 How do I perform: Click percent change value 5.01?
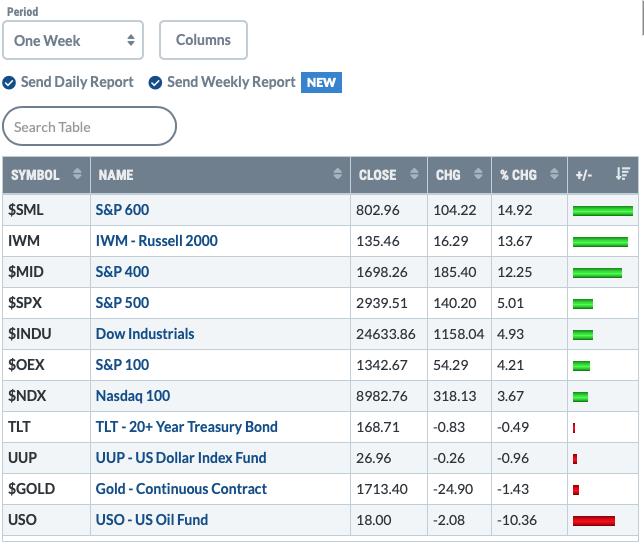point(511,303)
